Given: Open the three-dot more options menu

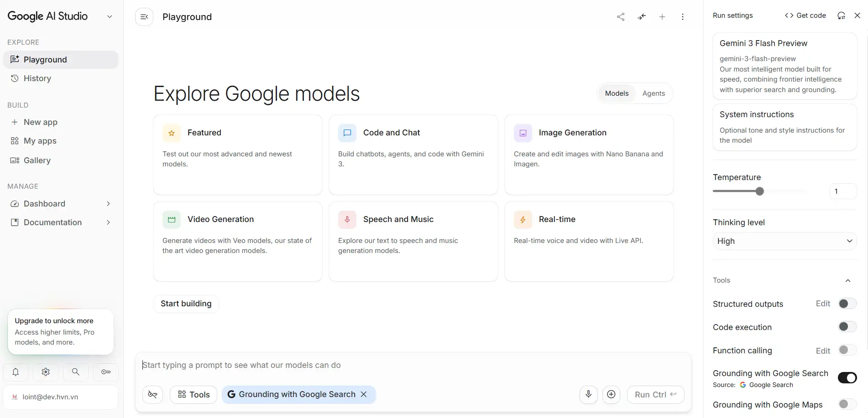Looking at the screenshot, I should (683, 17).
